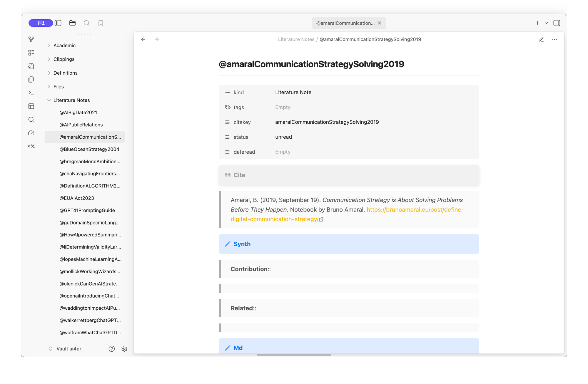Collapse the Cite callout block
This screenshot has height=384, width=588.
pyautogui.click(x=239, y=175)
